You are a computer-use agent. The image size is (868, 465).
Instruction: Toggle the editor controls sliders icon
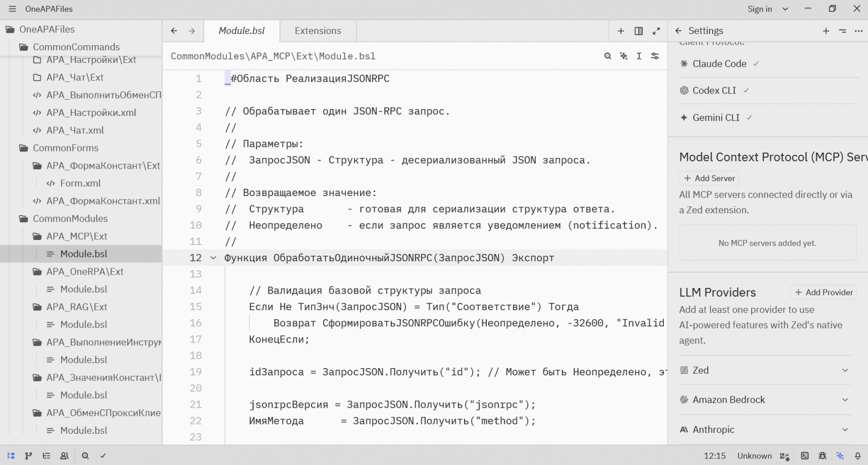[654, 56]
